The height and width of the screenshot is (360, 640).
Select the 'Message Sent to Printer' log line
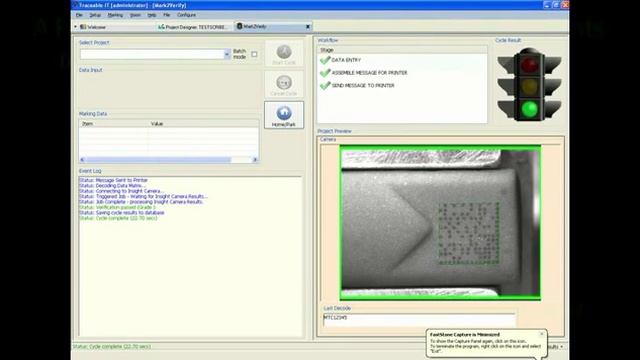pyautogui.click(x=113, y=180)
